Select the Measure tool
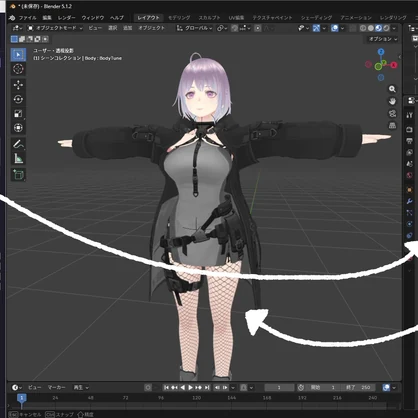Screen dimensions: 418x418 tap(18, 158)
